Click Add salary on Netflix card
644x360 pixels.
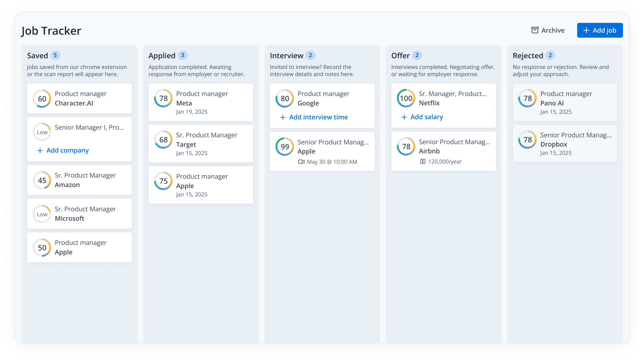pos(422,117)
